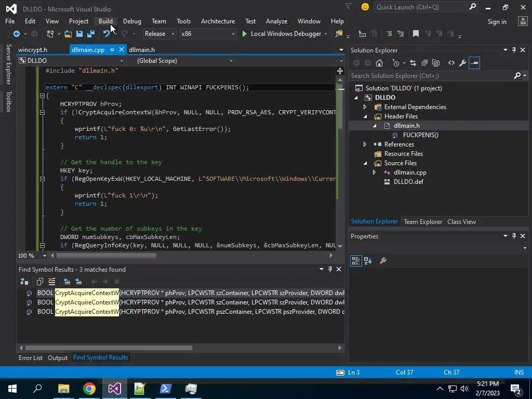Click the Quick Launch search box

[x=422, y=7]
